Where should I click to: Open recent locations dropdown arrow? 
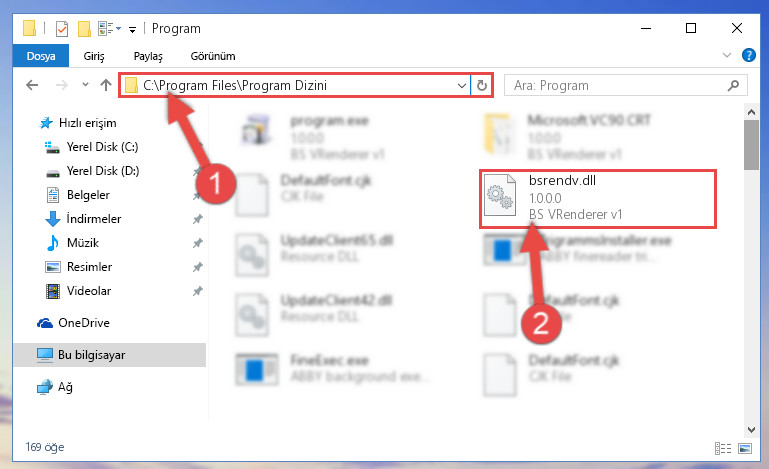click(85, 84)
